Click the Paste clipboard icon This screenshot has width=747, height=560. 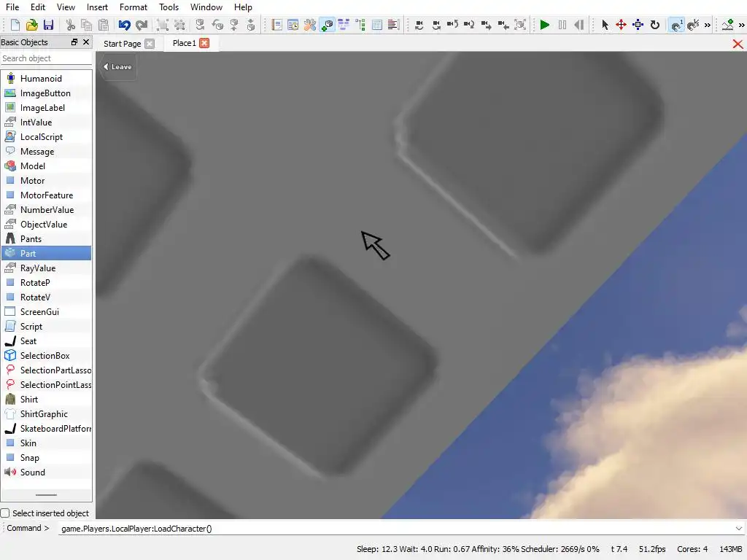click(x=104, y=25)
